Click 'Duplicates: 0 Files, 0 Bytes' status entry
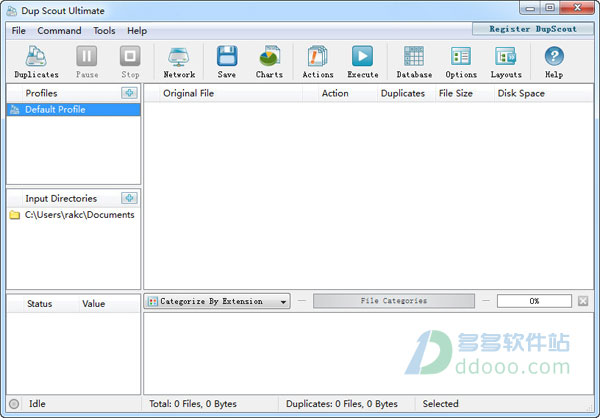 pos(342,404)
